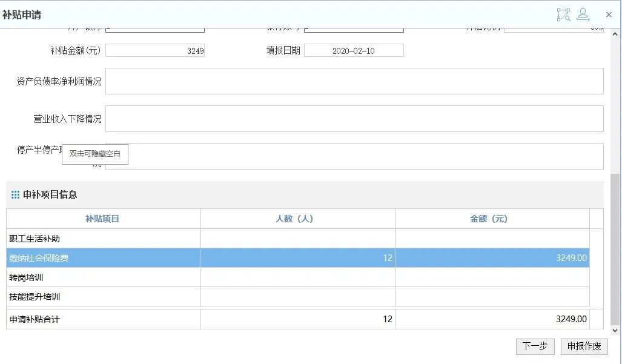Screen dimensions: 622x364
Task: Select the 缴纳社会保险费 row
Action: point(103,258)
